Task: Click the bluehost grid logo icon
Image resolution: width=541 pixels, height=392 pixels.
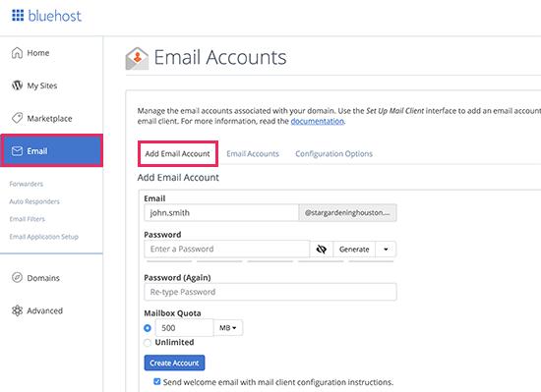Action: (x=18, y=15)
